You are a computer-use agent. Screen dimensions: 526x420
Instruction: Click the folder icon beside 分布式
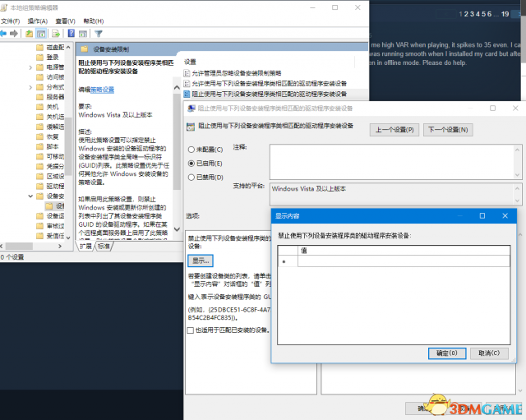pyautogui.click(x=40, y=87)
